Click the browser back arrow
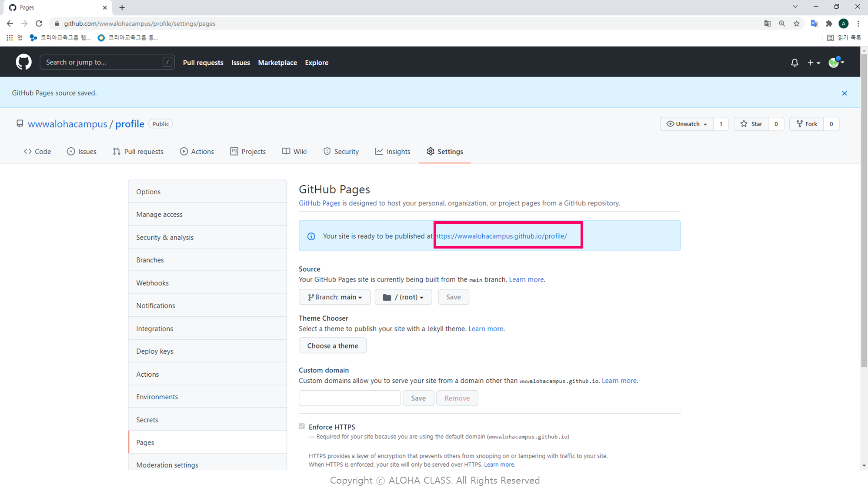Image resolution: width=868 pixels, height=491 pixels. pyautogui.click(x=10, y=23)
